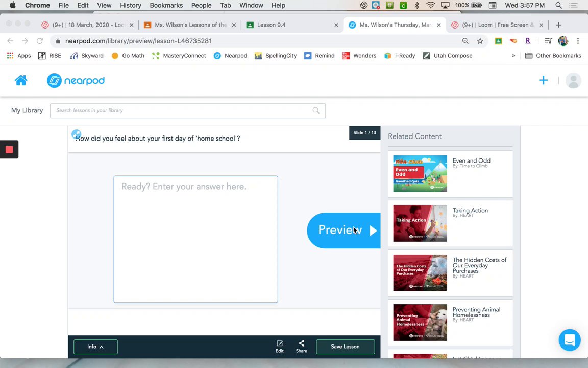Open the Other Bookmarks folder
Screen dimensions: 588x368
[553, 56]
